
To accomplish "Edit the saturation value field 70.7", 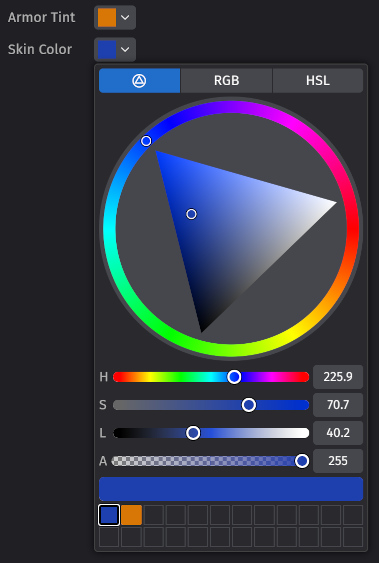I will point(338,405).
